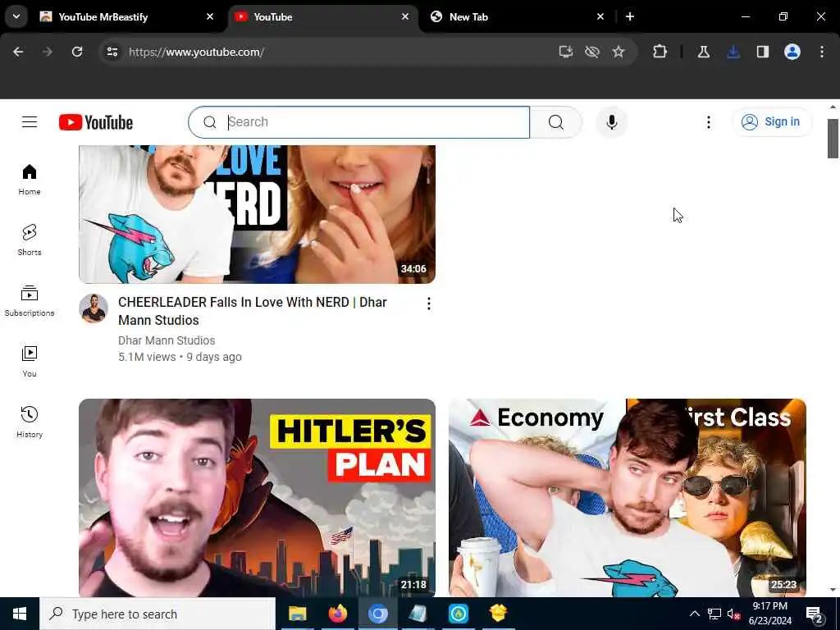Bookmark this page with star icon
840x630 pixels.
tap(619, 52)
